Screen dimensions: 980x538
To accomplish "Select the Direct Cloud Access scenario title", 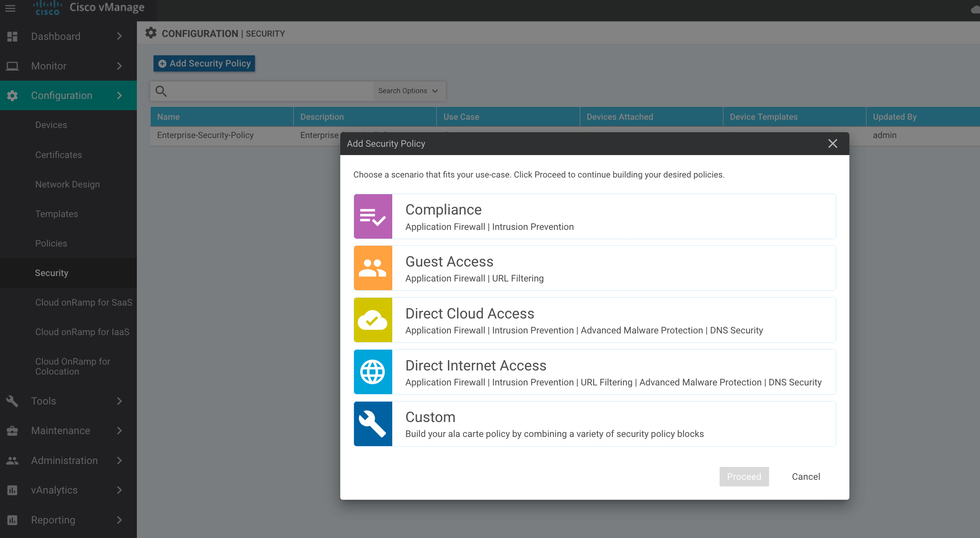I will (x=470, y=314).
